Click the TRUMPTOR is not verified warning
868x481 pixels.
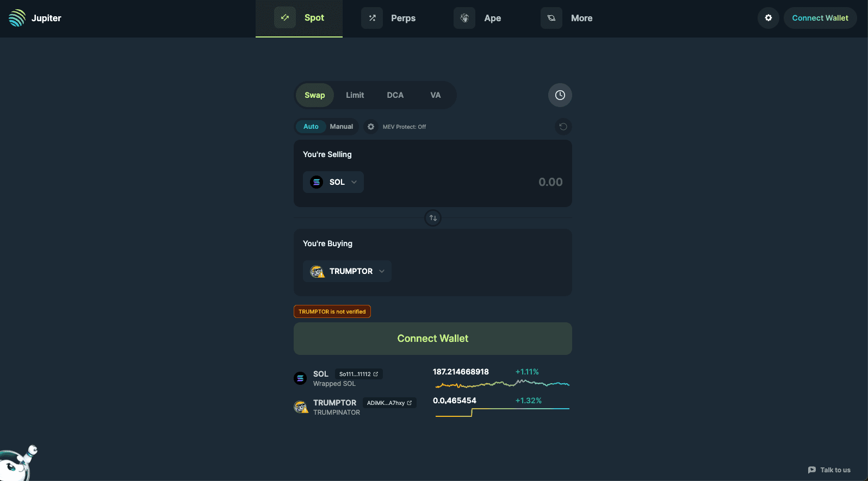[332, 311]
